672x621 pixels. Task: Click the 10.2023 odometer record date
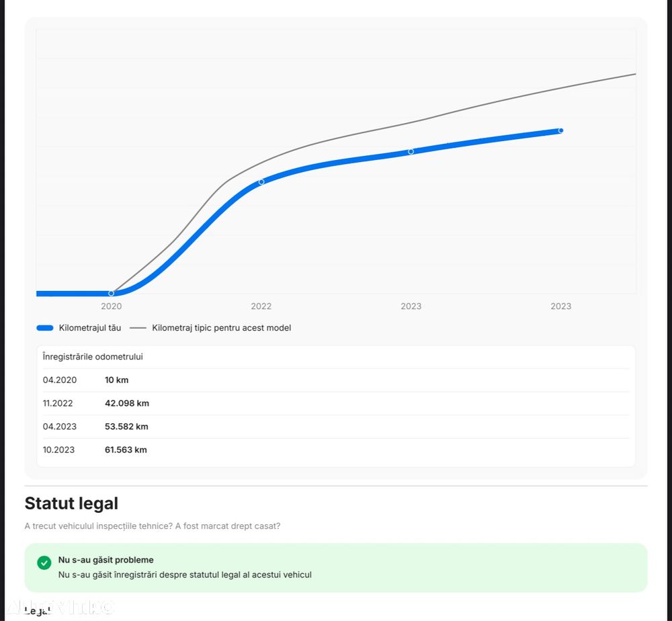(x=58, y=450)
